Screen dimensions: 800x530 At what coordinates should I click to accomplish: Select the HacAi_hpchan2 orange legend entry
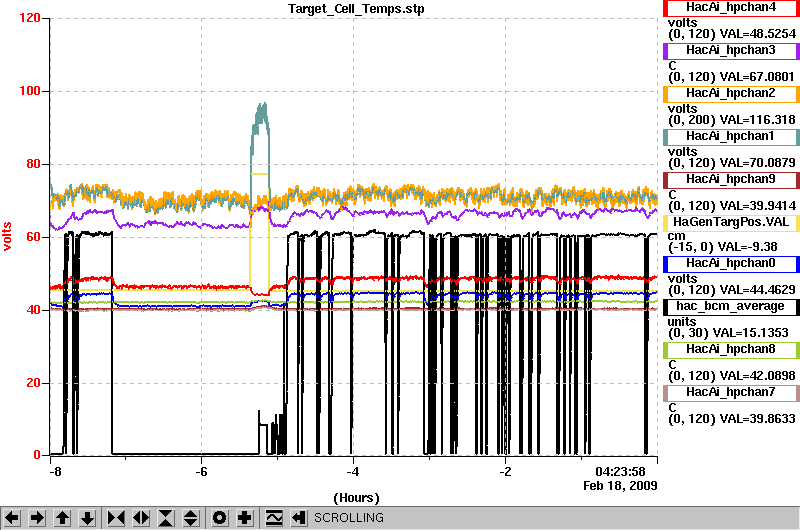[x=731, y=94]
